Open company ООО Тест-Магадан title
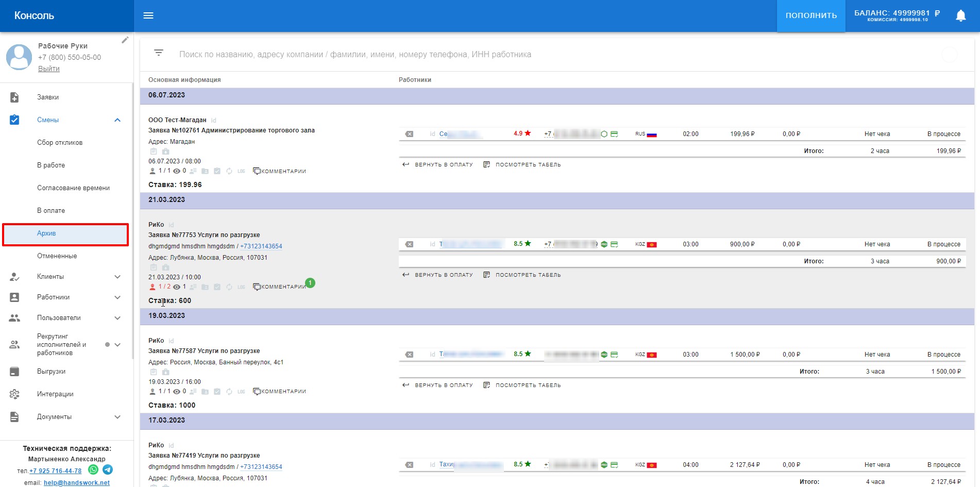The height and width of the screenshot is (487, 980). (177, 120)
